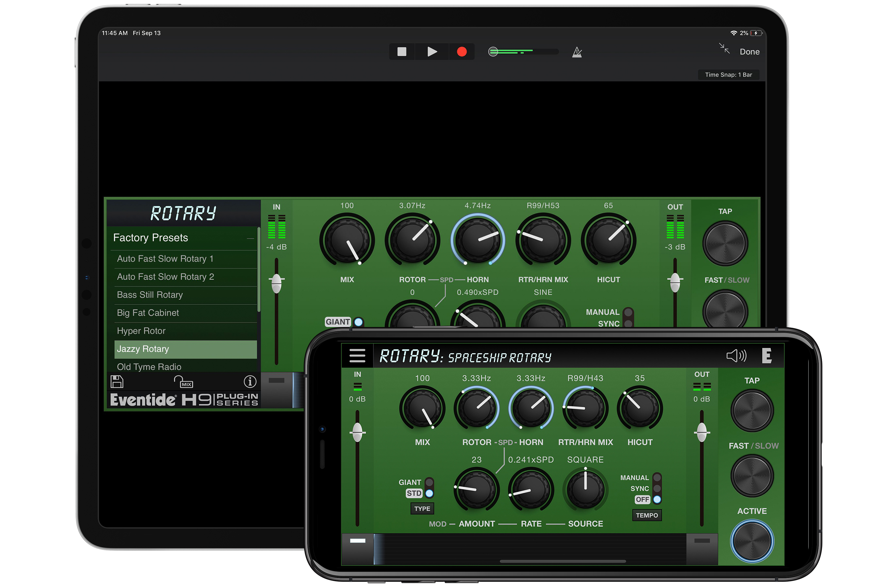The height and width of the screenshot is (588, 893).
Task: Click the MOD AMOUNT knob set to 23
Action: 477,490
